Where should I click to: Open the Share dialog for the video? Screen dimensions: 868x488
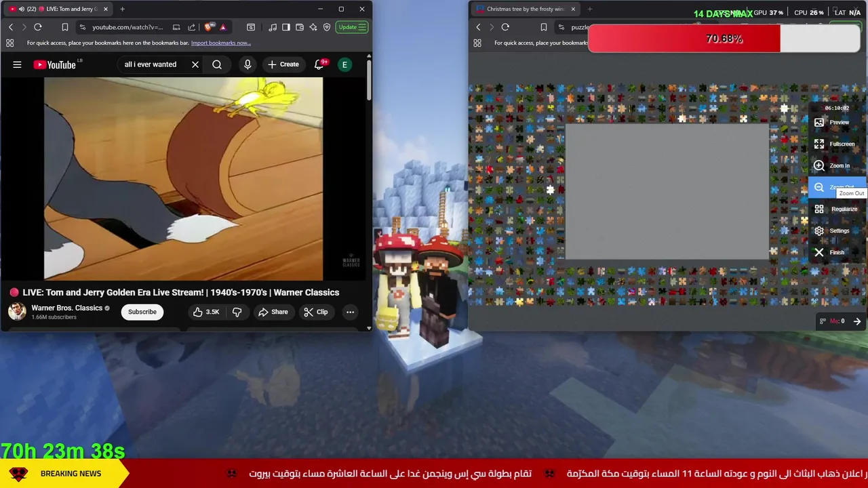[273, 312]
